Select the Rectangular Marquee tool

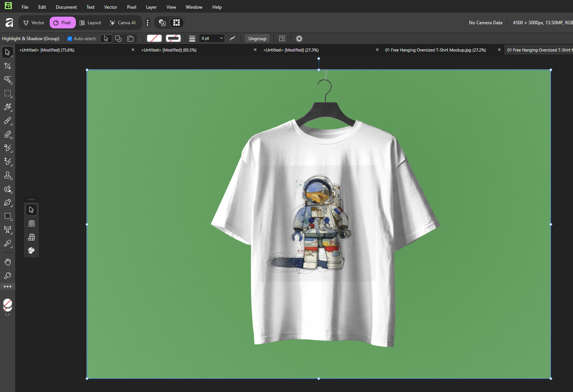pos(8,94)
